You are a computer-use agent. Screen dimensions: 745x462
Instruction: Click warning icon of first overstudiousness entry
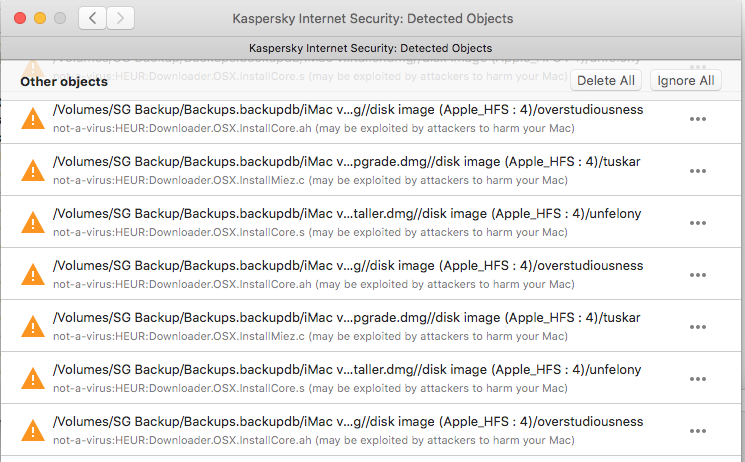pyautogui.click(x=33, y=119)
